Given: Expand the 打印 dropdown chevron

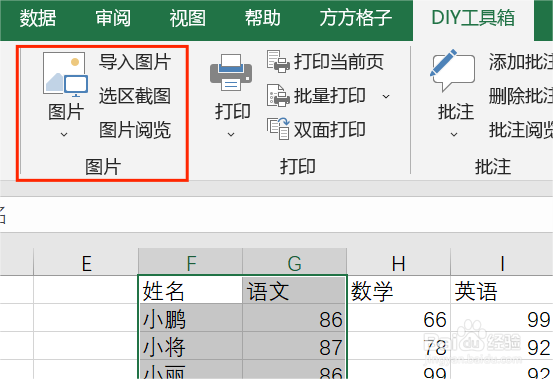Looking at the screenshot, I should click(x=231, y=134).
